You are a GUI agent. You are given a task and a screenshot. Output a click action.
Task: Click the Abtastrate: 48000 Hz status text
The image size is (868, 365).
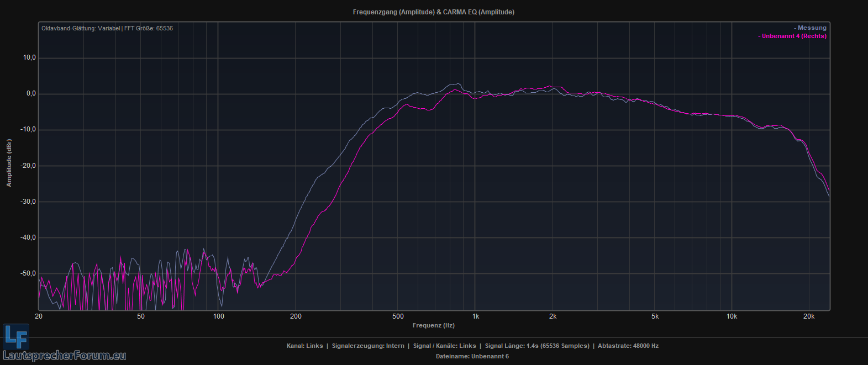point(628,346)
